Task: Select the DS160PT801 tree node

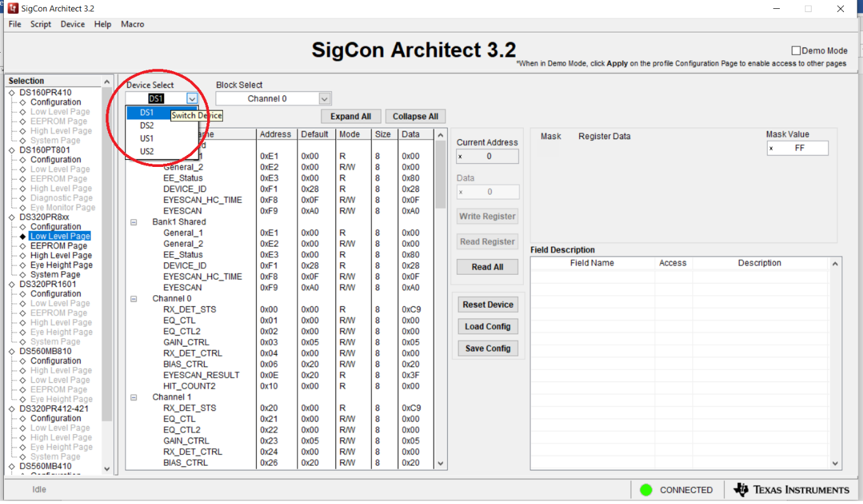Action: (x=45, y=150)
